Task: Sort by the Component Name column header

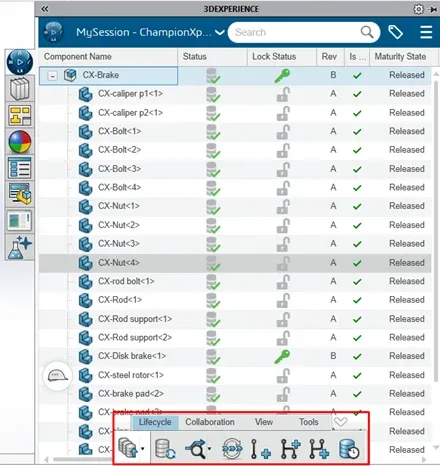Action: click(x=108, y=57)
